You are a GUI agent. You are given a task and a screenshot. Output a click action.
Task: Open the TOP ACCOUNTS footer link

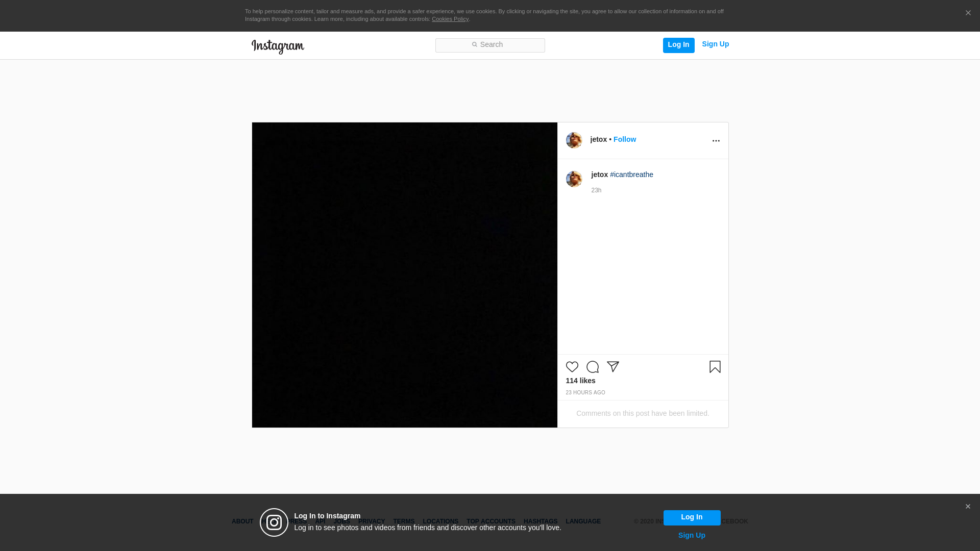(491, 522)
